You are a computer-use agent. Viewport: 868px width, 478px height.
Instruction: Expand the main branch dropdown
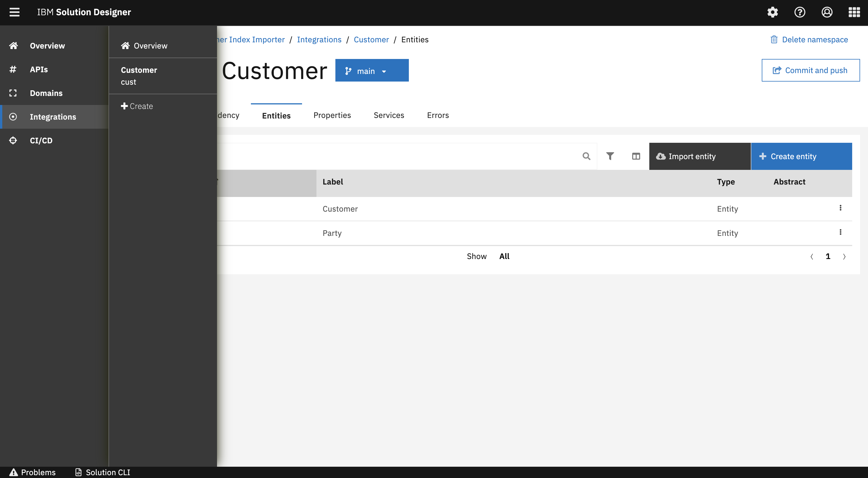(372, 71)
